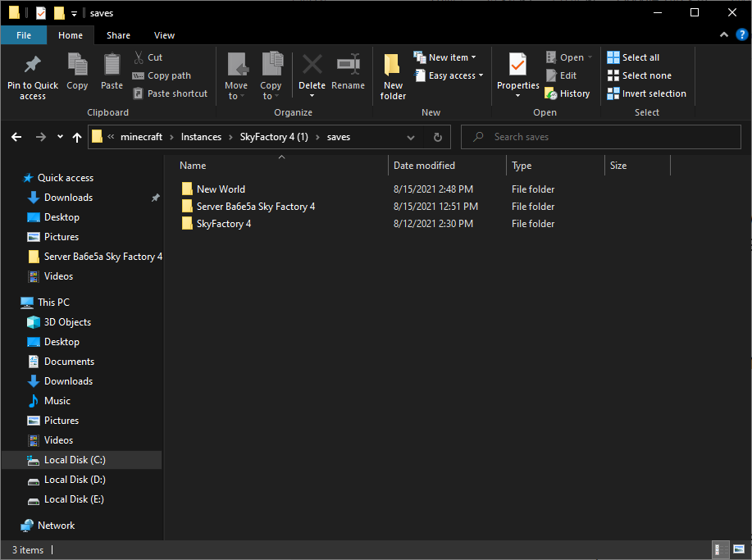The image size is (752, 560).
Task: Open the Move to menu
Action: click(236, 76)
